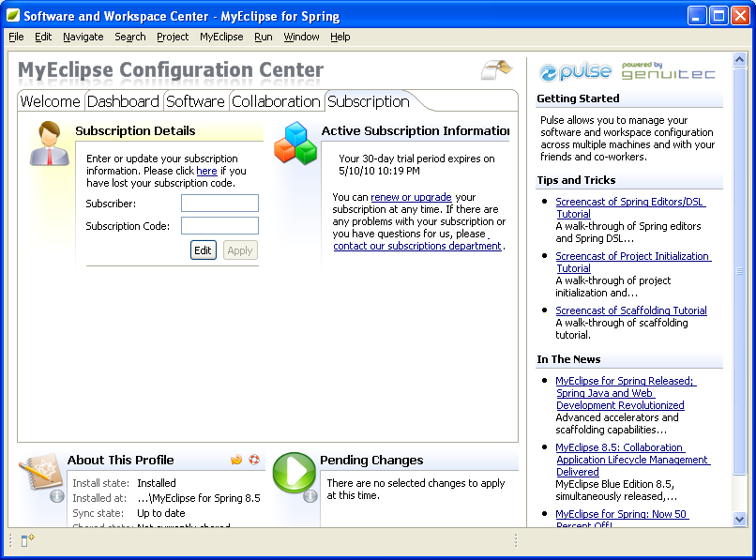
Task: Click the info badge under the green play icon
Action: tap(310, 496)
